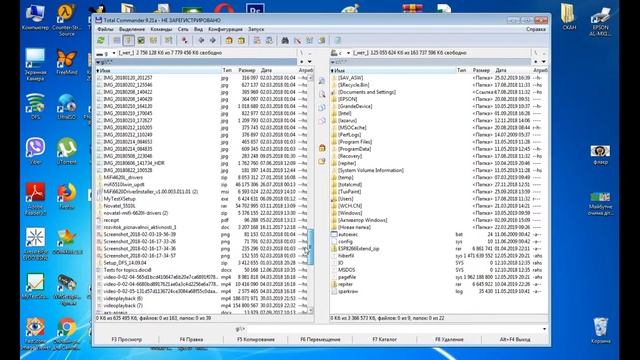Select the Viber desktop icon
The image size is (640, 360).
[36, 151]
